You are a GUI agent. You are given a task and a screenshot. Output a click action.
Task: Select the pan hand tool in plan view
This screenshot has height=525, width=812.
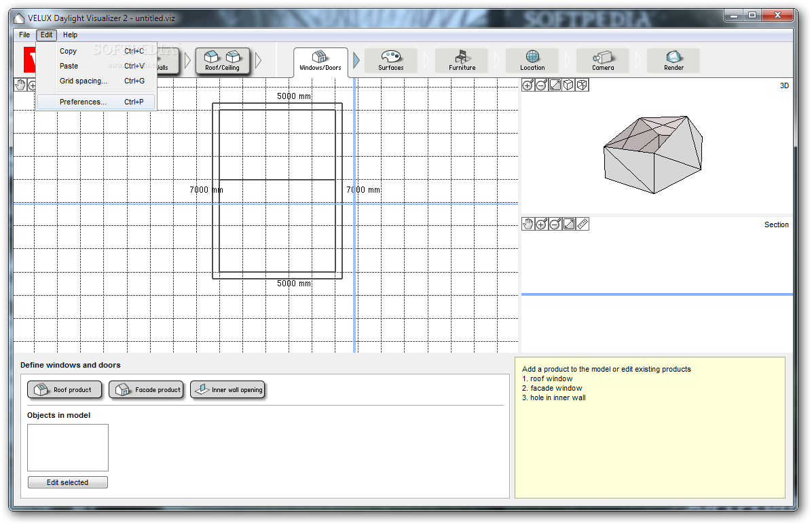(20, 85)
